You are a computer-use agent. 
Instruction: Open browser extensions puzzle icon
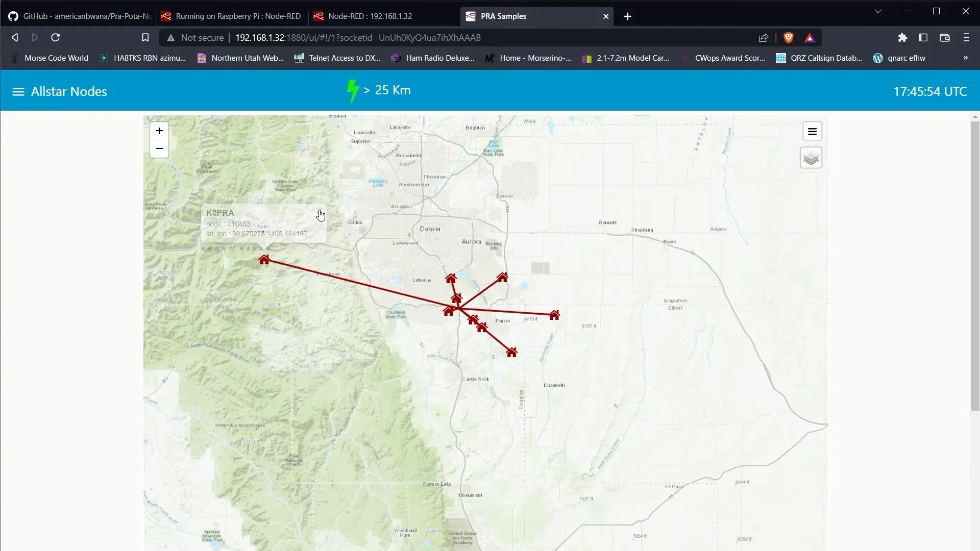click(x=902, y=38)
